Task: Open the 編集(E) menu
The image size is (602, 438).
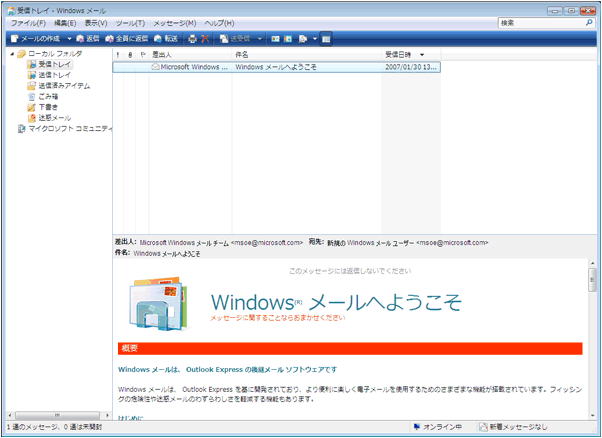Action: pos(65,23)
